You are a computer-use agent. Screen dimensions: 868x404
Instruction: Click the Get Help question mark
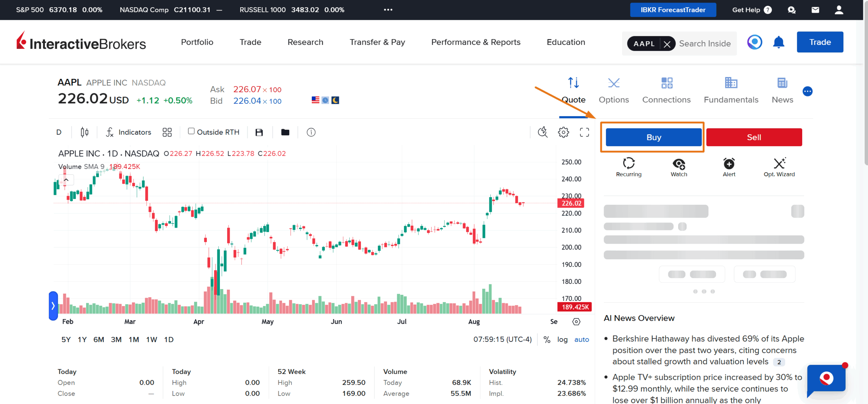point(768,10)
